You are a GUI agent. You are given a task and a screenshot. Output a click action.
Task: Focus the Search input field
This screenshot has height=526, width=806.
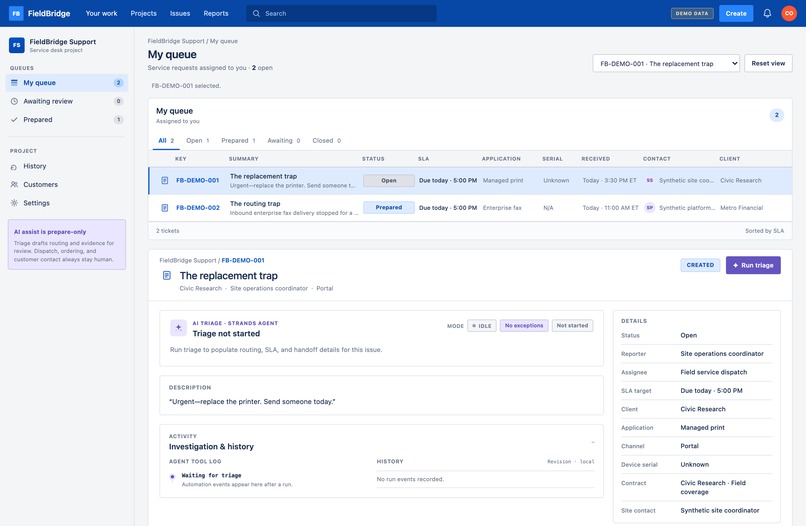[341, 13]
